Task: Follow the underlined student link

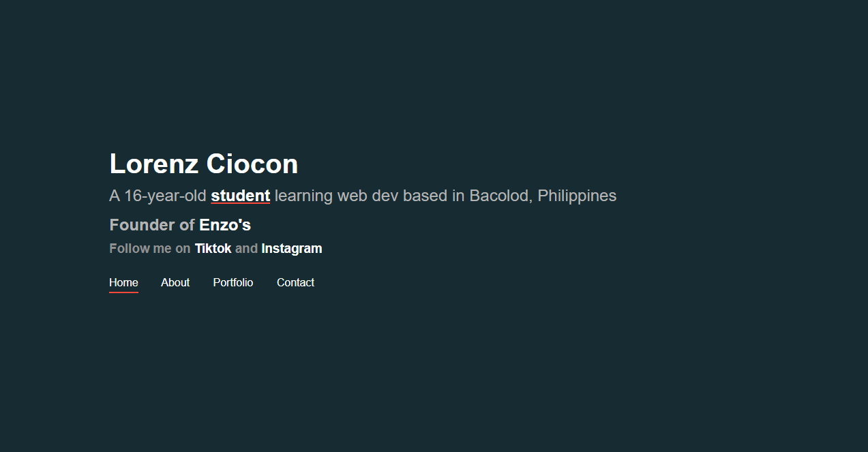Action: 241,196
